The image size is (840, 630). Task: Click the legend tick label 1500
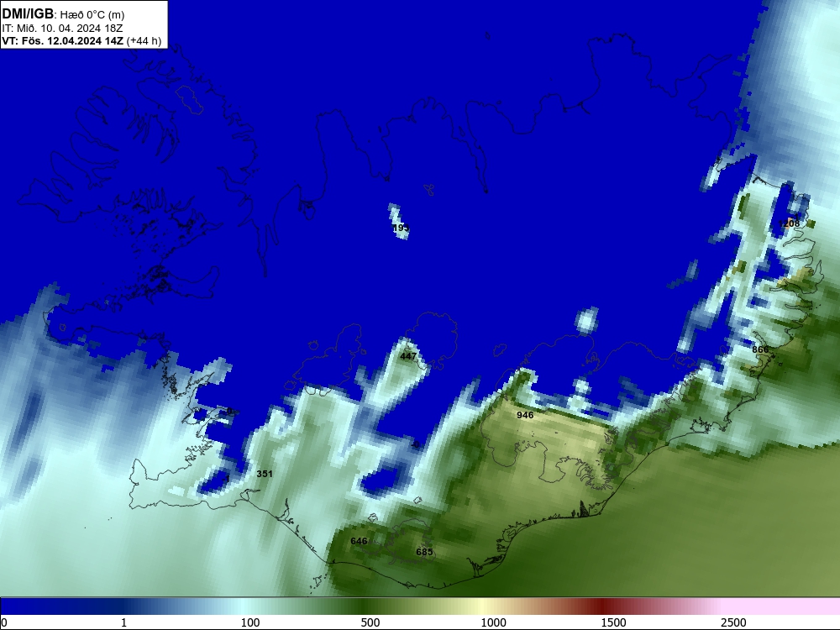coord(613,622)
